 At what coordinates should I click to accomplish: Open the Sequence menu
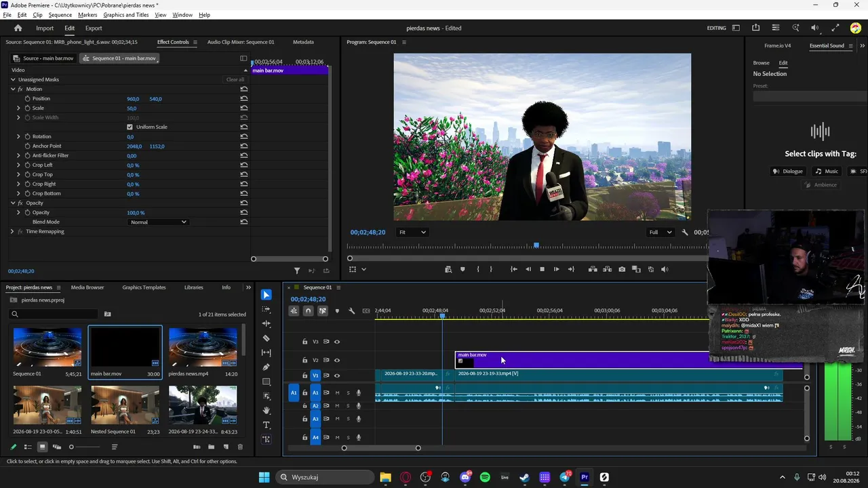click(60, 15)
